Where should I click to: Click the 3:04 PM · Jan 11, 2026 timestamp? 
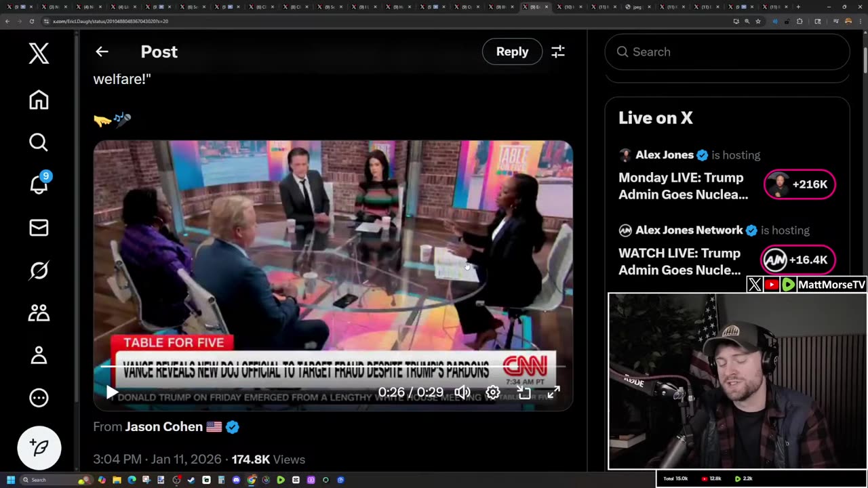pos(157,460)
